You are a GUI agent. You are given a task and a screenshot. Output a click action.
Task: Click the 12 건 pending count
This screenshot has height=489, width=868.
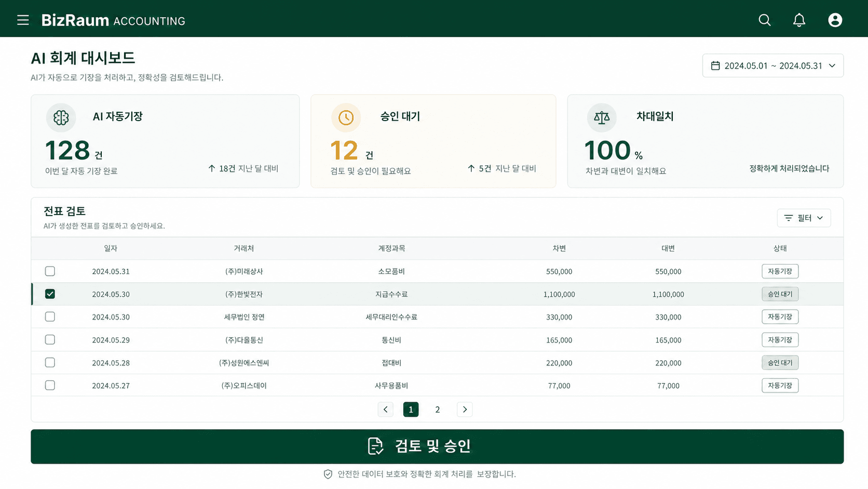coord(351,151)
